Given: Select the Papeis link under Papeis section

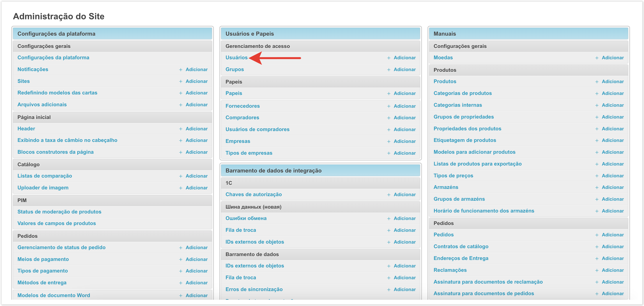Looking at the screenshot, I should point(234,93).
